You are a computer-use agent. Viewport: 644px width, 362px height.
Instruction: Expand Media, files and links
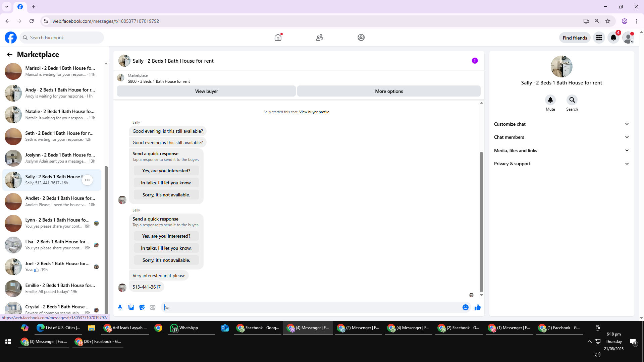coord(561,150)
